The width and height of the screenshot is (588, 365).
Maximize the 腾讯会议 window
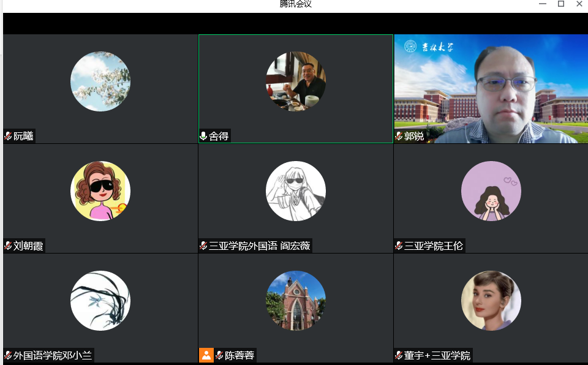[561, 4]
